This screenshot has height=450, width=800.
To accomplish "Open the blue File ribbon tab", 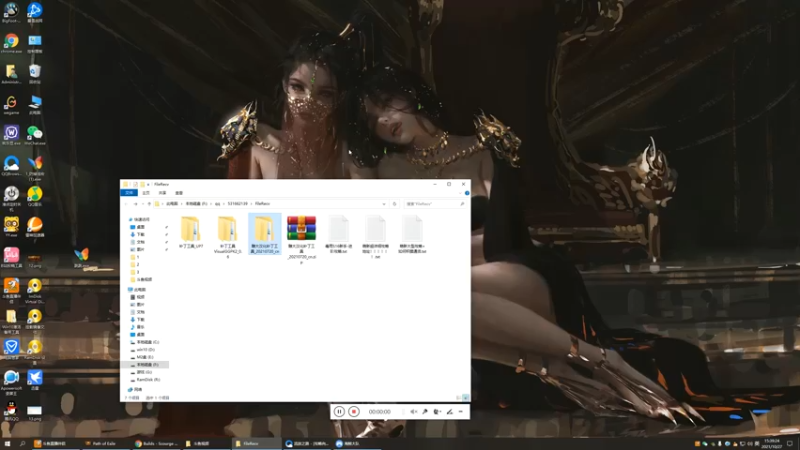I will [x=129, y=193].
